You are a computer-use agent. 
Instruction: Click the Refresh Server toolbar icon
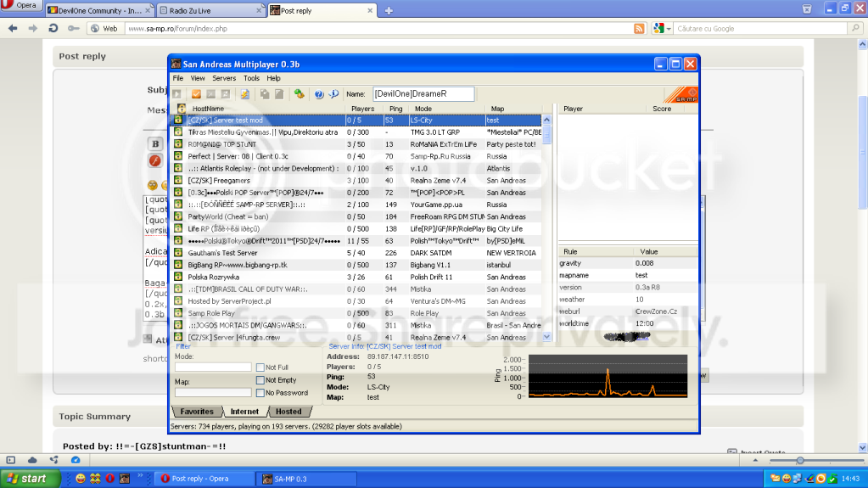coord(226,94)
